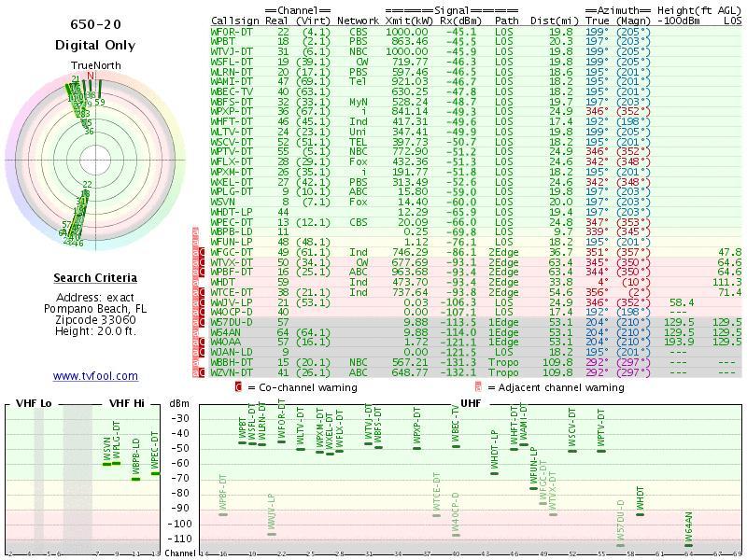Click the co-channel warning legend icon
The width and height of the screenshot is (747, 560).
coord(239,386)
